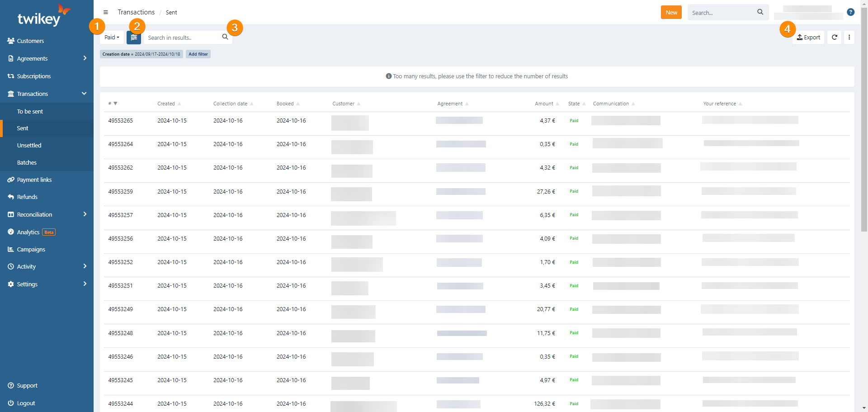
Task: Collapse the Transactions sidebar section
Action: (47, 94)
